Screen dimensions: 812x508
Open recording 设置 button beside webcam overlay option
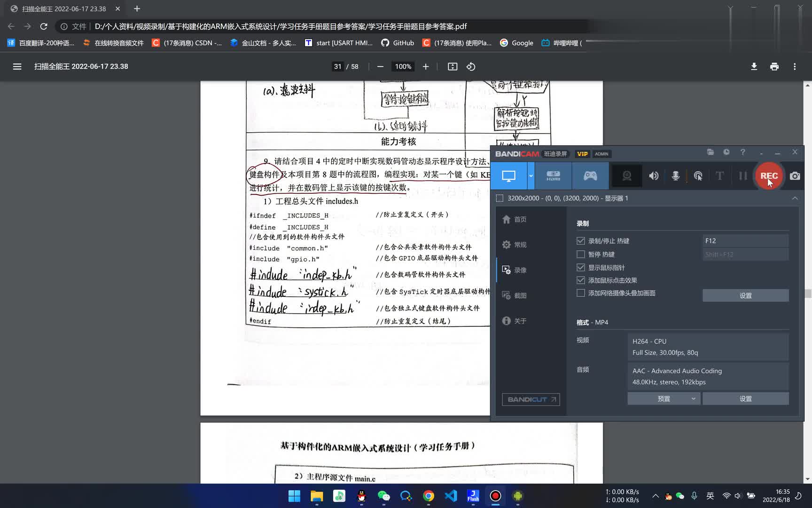coord(745,295)
